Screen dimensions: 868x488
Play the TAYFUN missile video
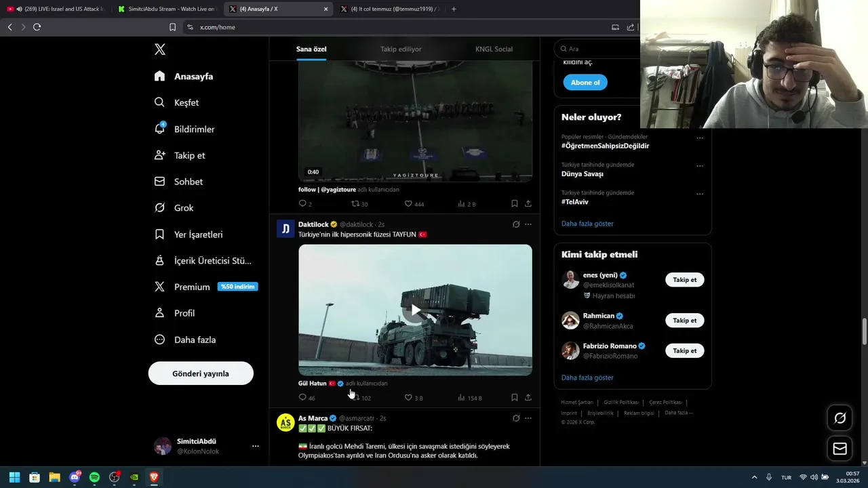[415, 310]
